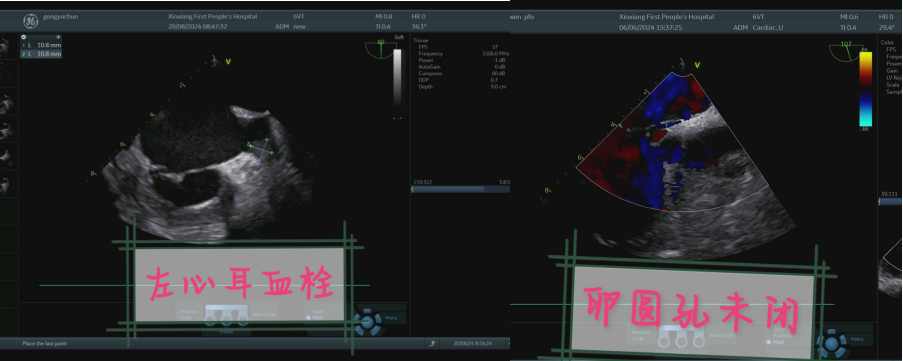The image size is (903, 361).
Task: Click the Depth 9.0 cm parameter
Action: (462, 86)
